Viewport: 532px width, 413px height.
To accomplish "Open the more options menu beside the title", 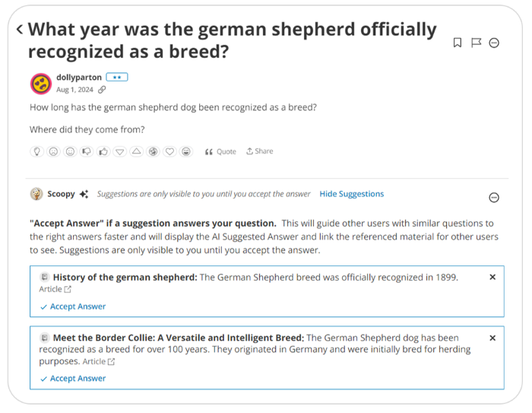I will point(494,43).
